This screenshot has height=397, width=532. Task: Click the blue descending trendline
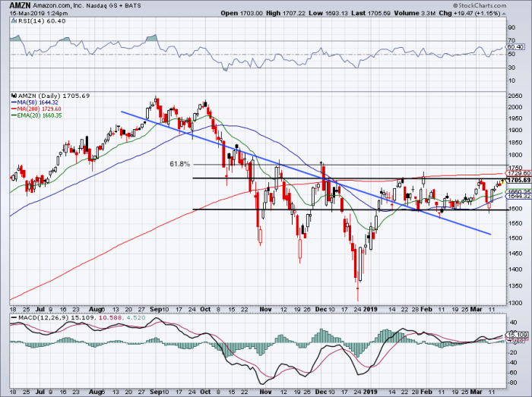pyautogui.click(x=306, y=172)
